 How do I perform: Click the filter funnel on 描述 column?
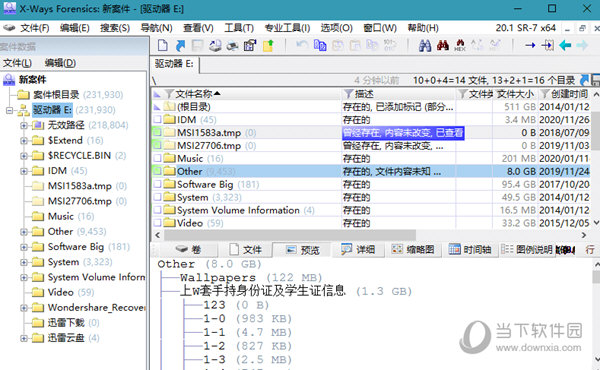click(x=348, y=94)
